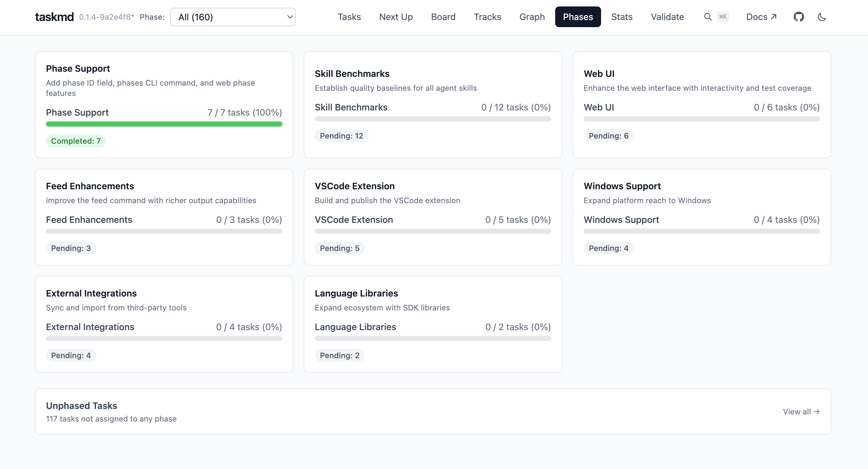
Task: Toggle dark mode moon icon
Action: coord(821,17)
